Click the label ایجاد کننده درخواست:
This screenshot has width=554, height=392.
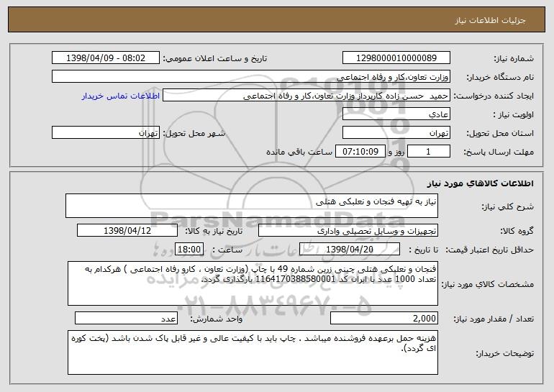pos(494,96)
